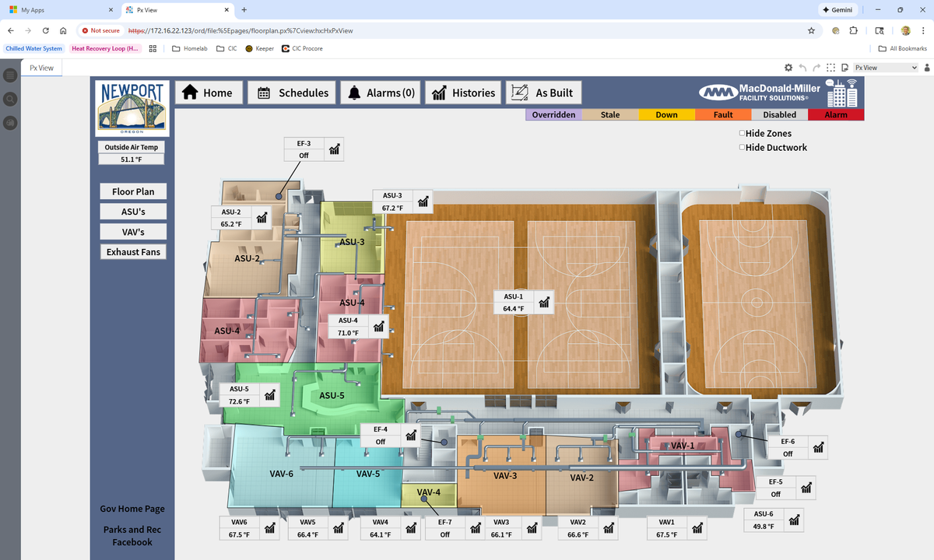Open the Schedules page
Viewport: 934px width, 560px height.
(x=293, y=93)
